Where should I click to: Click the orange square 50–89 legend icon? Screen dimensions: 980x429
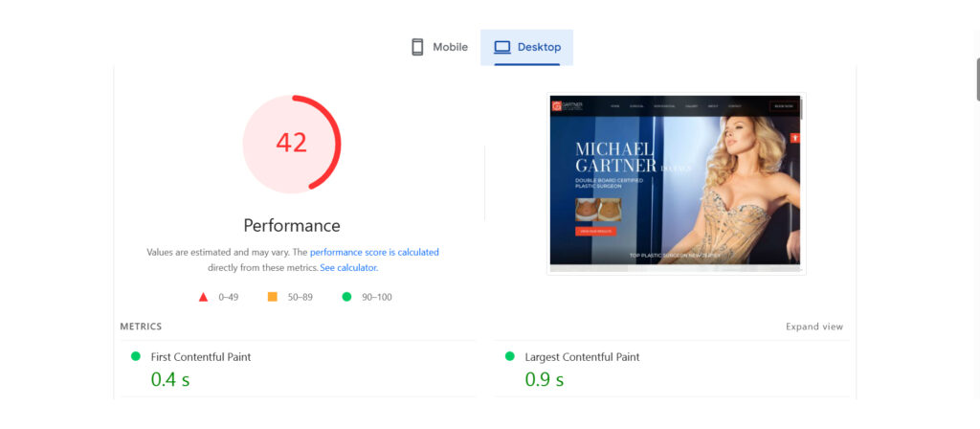272,297
